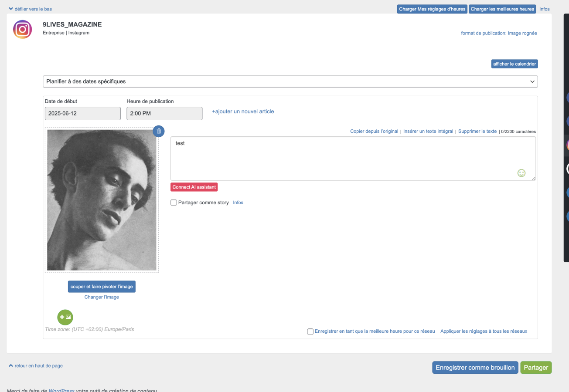Enable Partager comme story checkbox

tap(174, 203)
